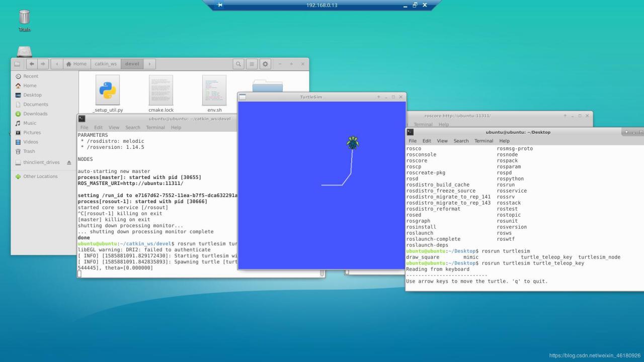Select env.sh file
The height and width of the screenshot is (362, 644).
214,94
